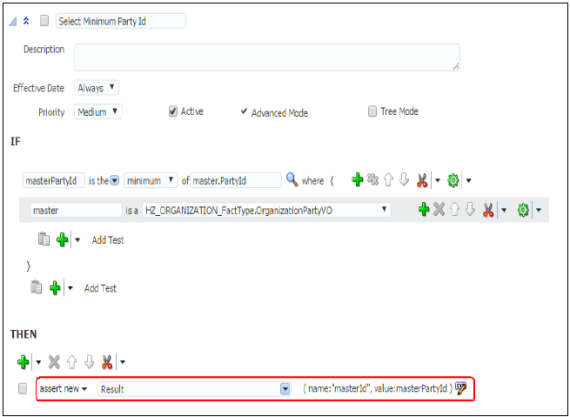Add test with green plus below closing brace
The height and width of the screenshot is (417, 570).
tap(55, 288)
